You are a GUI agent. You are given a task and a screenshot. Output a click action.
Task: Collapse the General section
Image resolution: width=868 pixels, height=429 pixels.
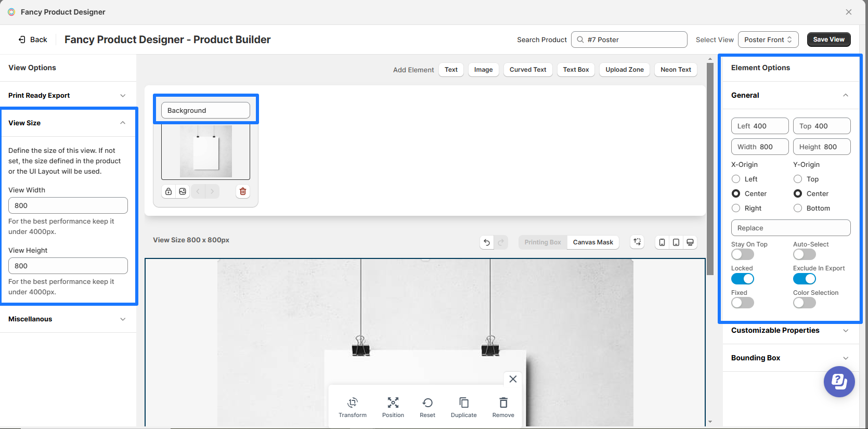pyautogui.click(x=790, y=95)
